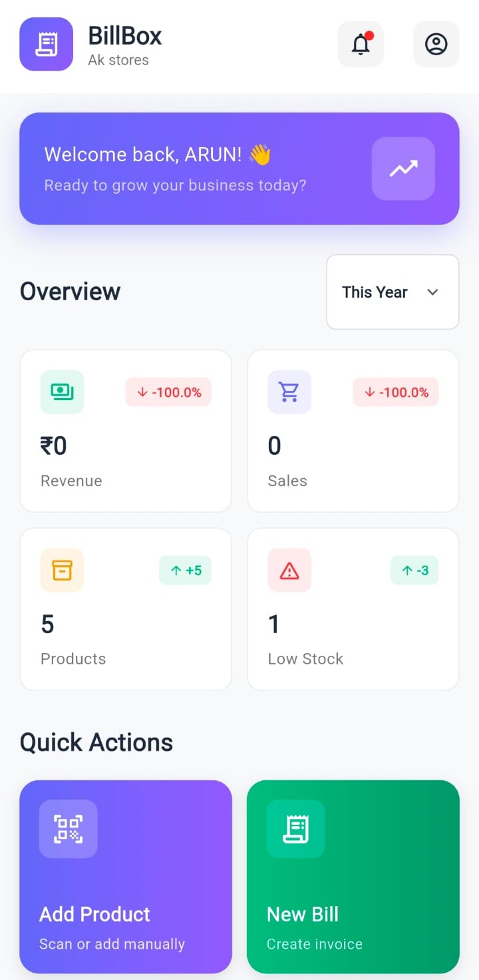Expand the time period chevron
Screen dimensions: 479x980
[432, 292]
